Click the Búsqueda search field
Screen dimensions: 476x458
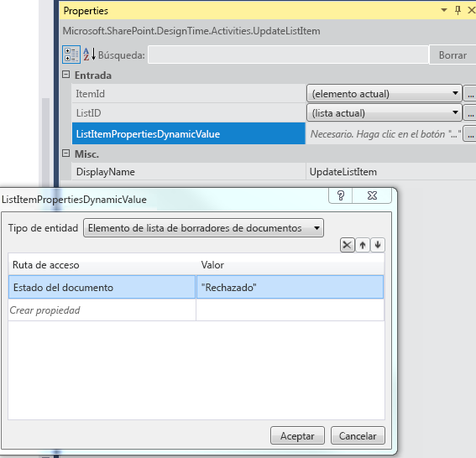[288, 55]
